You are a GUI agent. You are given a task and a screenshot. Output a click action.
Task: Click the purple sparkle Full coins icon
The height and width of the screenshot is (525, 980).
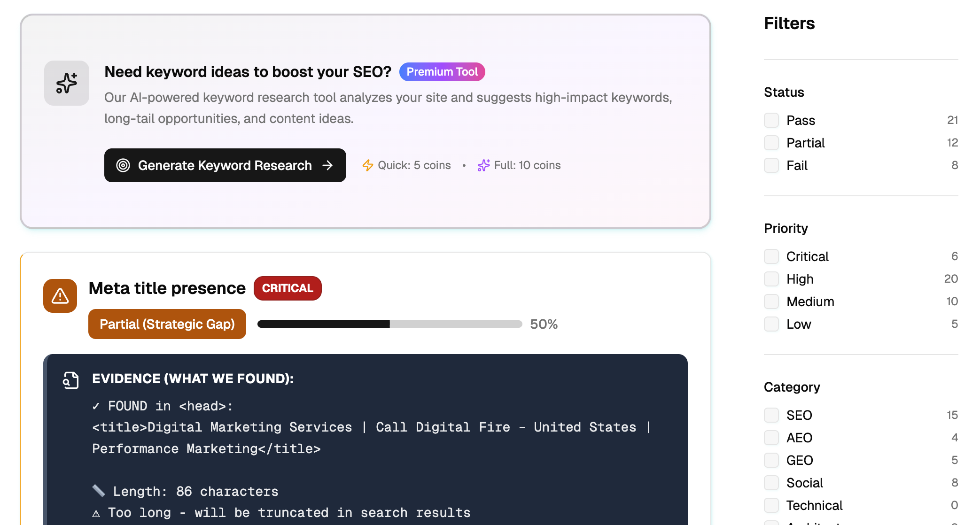click(x=483, y=165)
